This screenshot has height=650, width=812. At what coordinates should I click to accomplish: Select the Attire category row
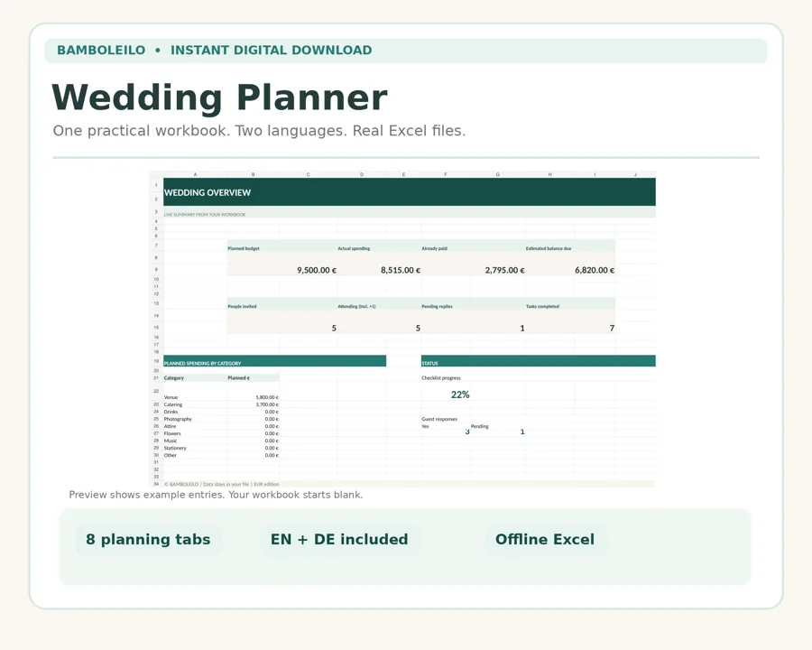tap(221, 426)
